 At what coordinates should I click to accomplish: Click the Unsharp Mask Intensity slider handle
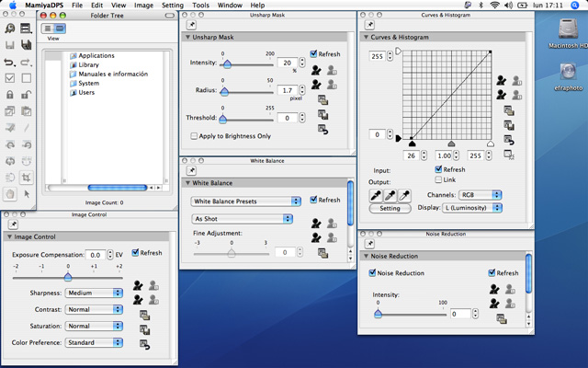(x=227, y=64)
